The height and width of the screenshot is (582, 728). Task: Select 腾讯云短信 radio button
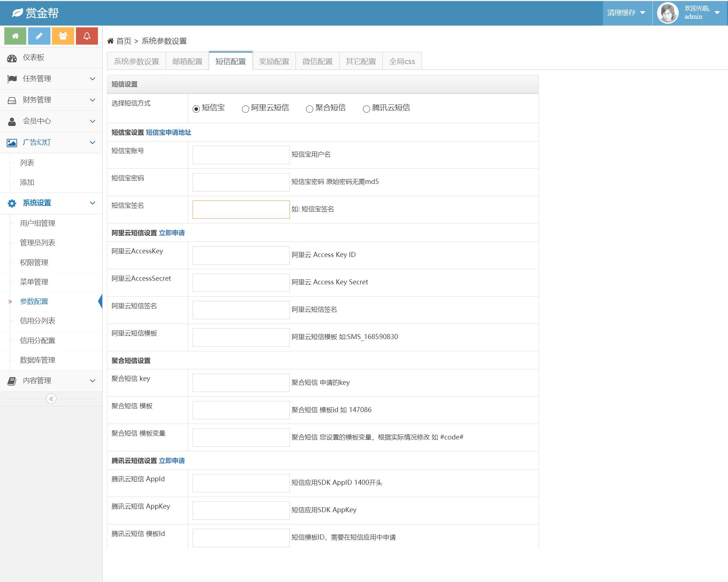point(365,109)
